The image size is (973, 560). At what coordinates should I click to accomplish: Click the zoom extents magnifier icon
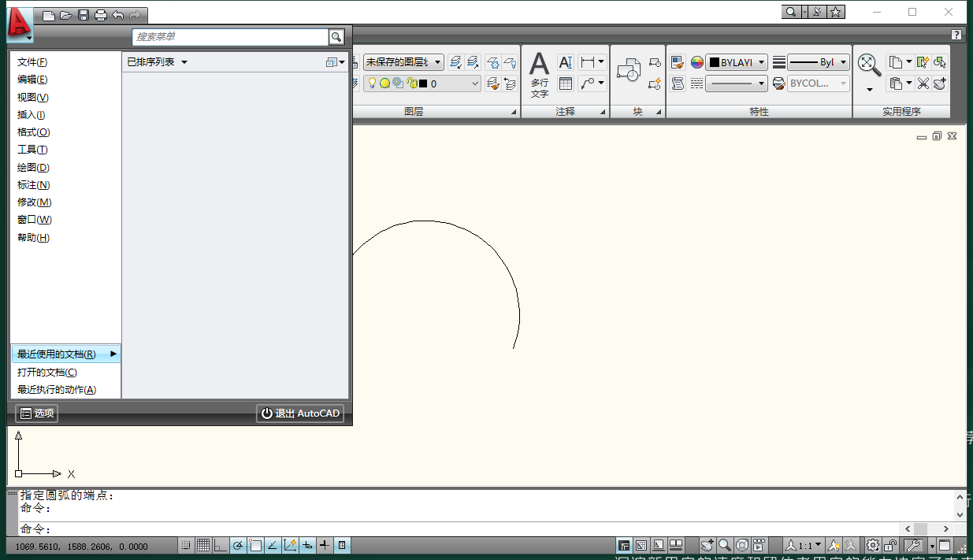(869, 65)
